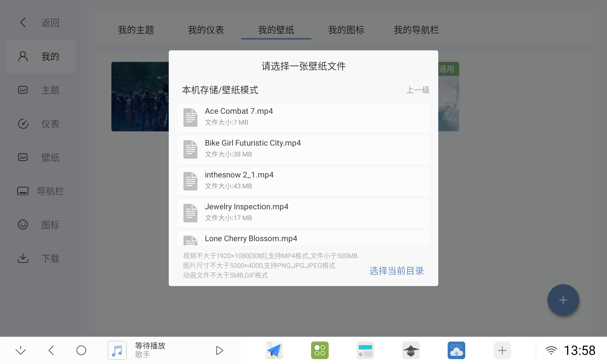
Task: Open the green app grid launcher
Action: coord(320,350)
